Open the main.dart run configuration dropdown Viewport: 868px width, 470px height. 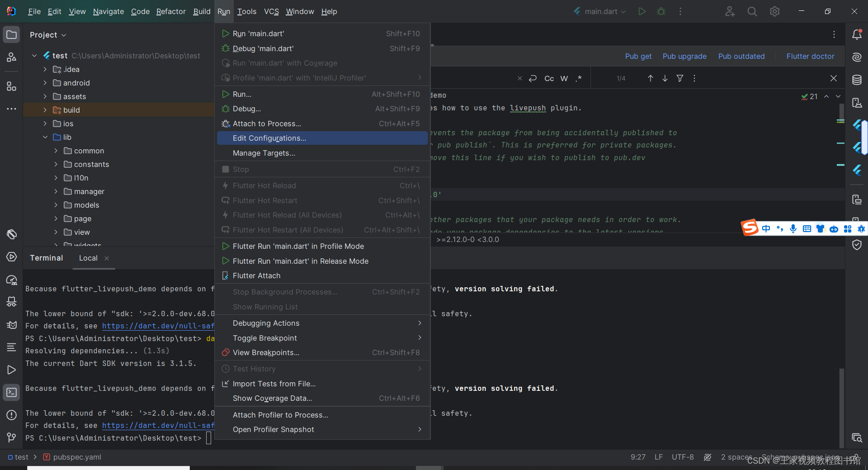[601, 11]
